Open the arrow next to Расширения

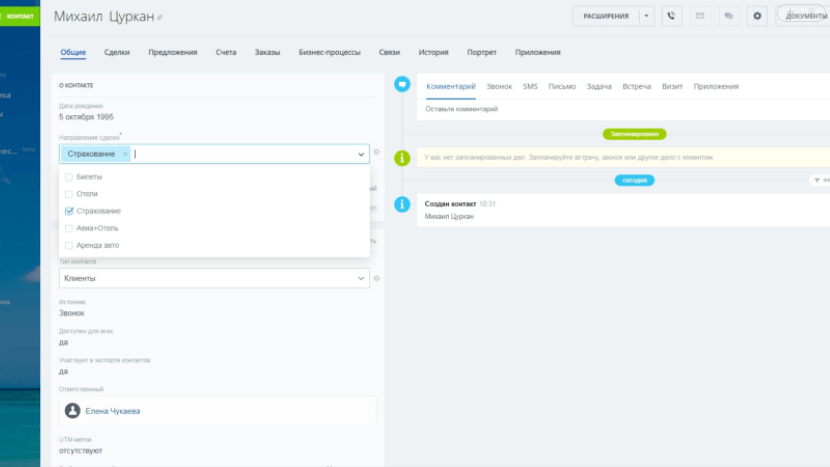(646, 16)
